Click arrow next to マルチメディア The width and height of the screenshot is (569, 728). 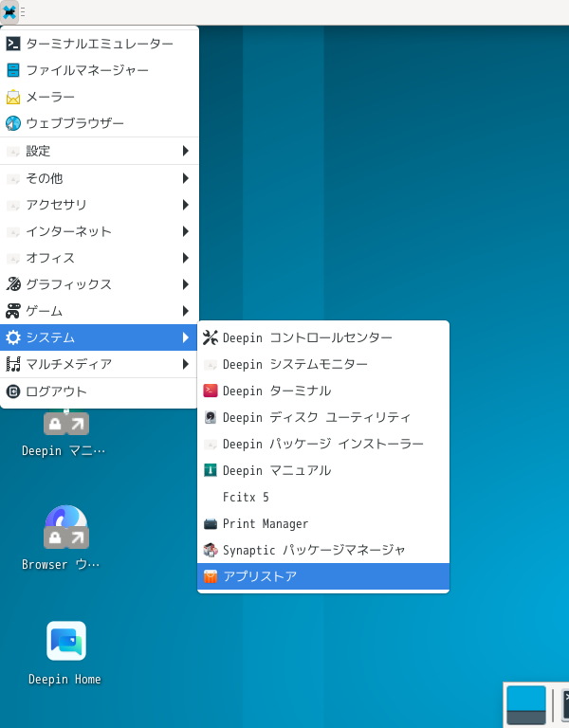point(186,364)
